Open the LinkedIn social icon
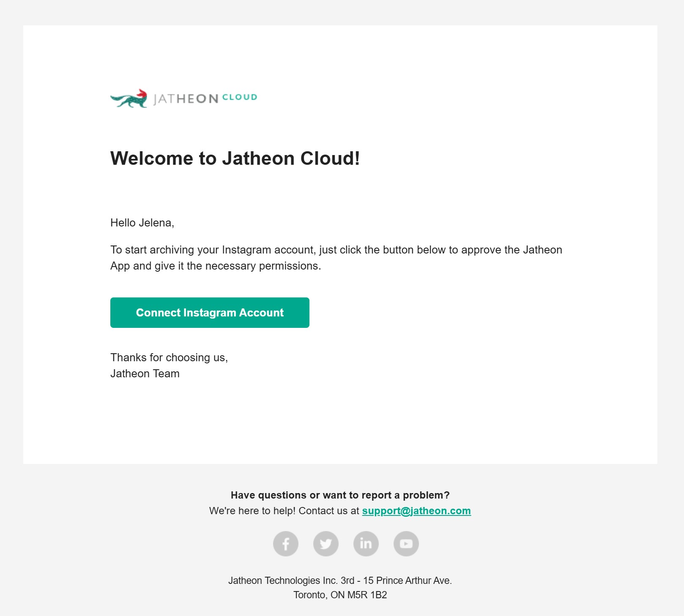 click(x=366, y=544)
